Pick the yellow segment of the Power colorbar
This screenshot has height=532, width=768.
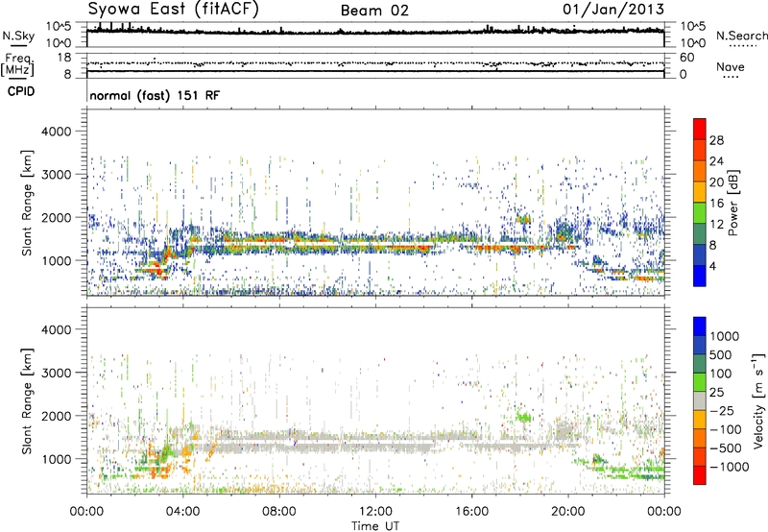click(700, 192)
